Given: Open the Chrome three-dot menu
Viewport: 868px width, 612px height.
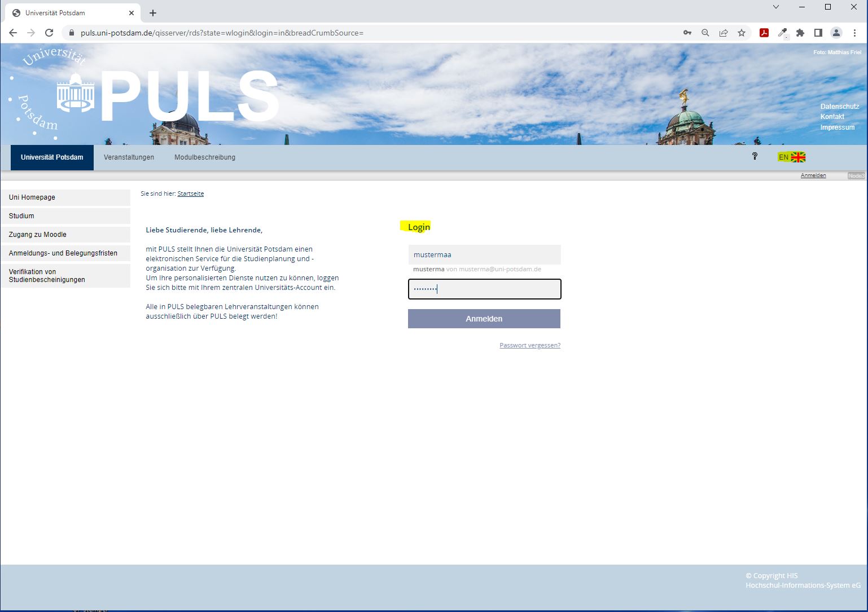Looking at the screenshot, I should 854,33.
